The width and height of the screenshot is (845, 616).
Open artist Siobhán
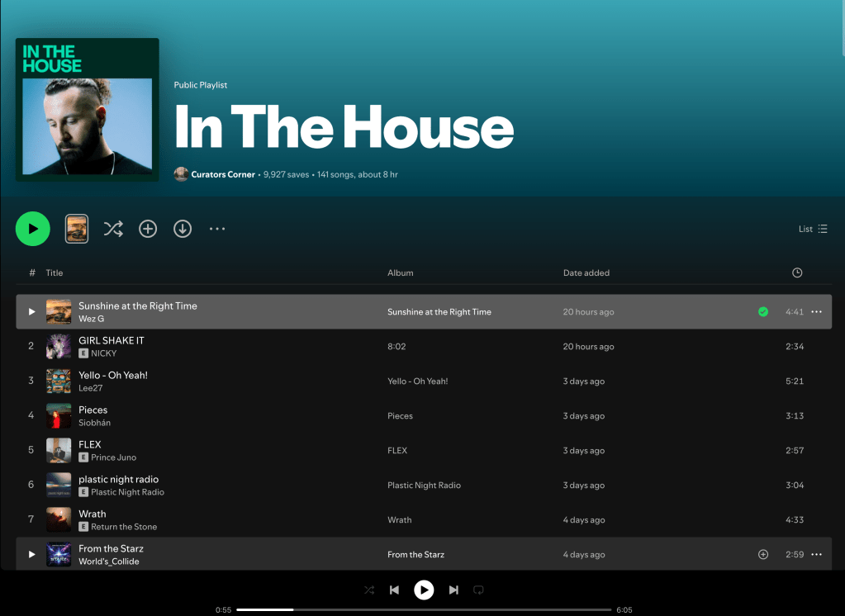coord(94,423)
